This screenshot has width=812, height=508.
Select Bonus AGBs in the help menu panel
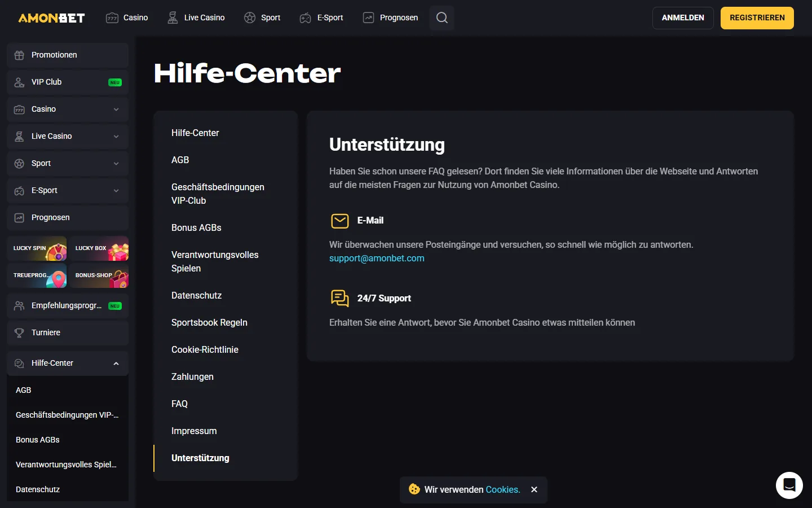[x=196, y=227]
